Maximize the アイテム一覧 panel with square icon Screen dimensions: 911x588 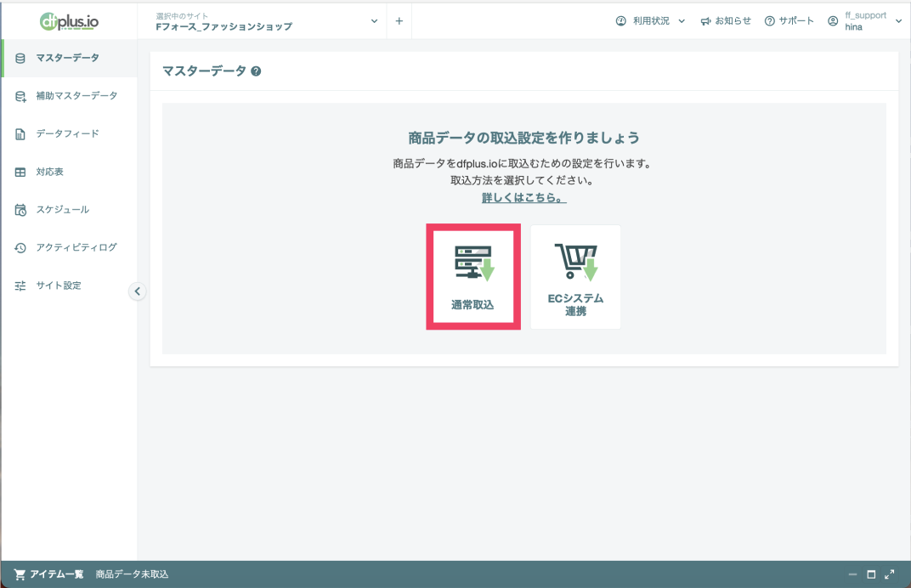point(871,574)
